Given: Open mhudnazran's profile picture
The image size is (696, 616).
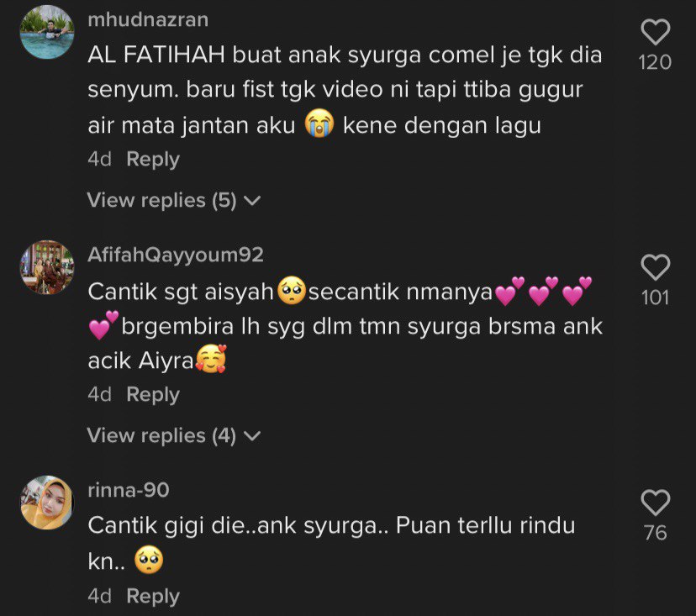Looking at the screenshot, I should [47, 32].
